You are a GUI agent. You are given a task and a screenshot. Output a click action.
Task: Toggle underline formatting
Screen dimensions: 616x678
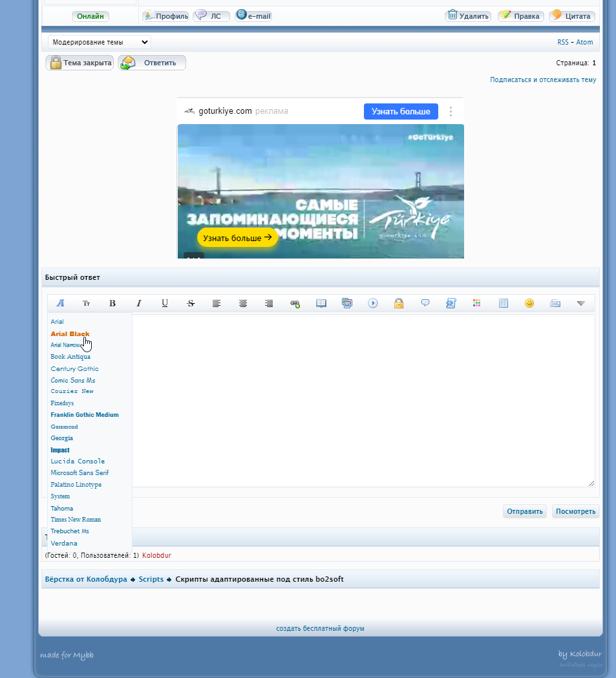click(165, 303)
